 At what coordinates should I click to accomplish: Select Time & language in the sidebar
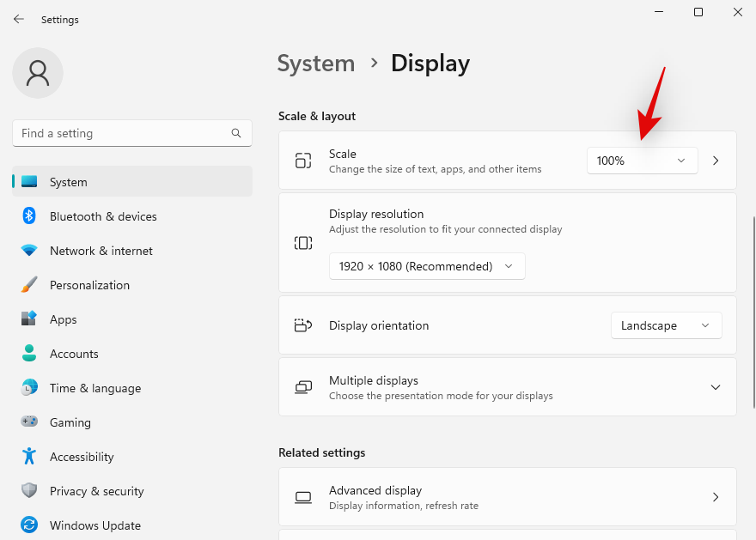pyautogui.click(x=94, y=388)
